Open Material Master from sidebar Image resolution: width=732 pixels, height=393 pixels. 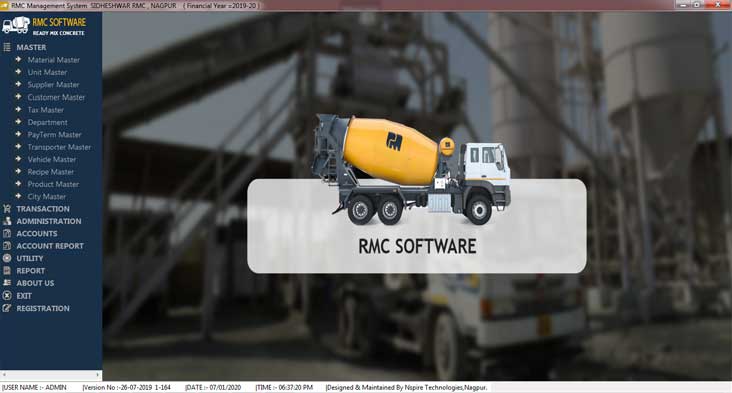pos(53,60)
